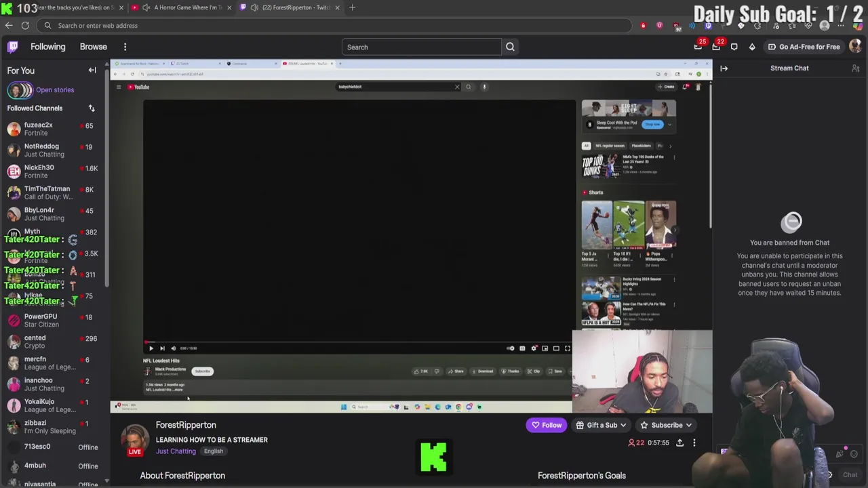This screenshot has width=868, height=488.
Task: Mute the streamed YouTube player volume
Action: click(x=173, y=348)
